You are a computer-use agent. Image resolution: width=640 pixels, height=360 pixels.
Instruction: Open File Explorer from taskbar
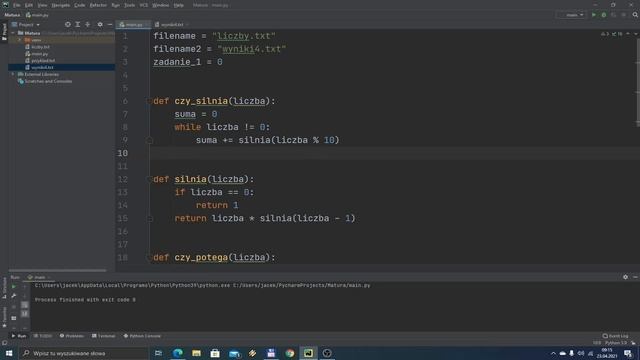coord(196,353)
